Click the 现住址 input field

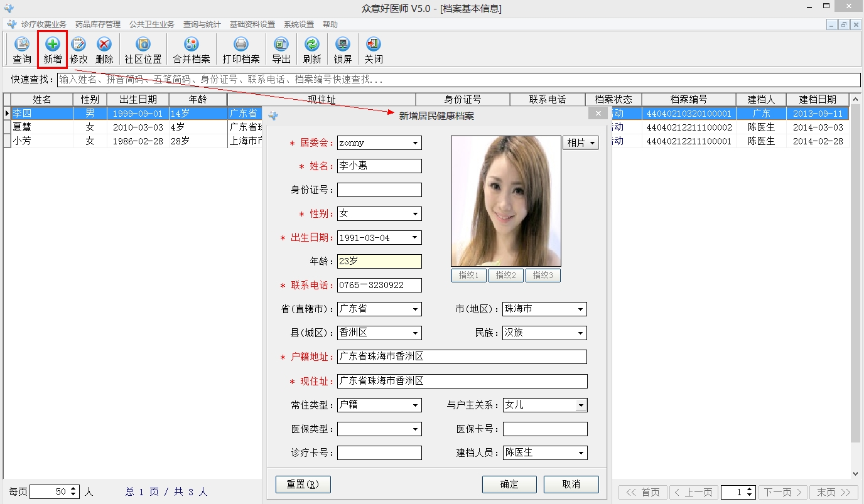(x=462, y=382)
